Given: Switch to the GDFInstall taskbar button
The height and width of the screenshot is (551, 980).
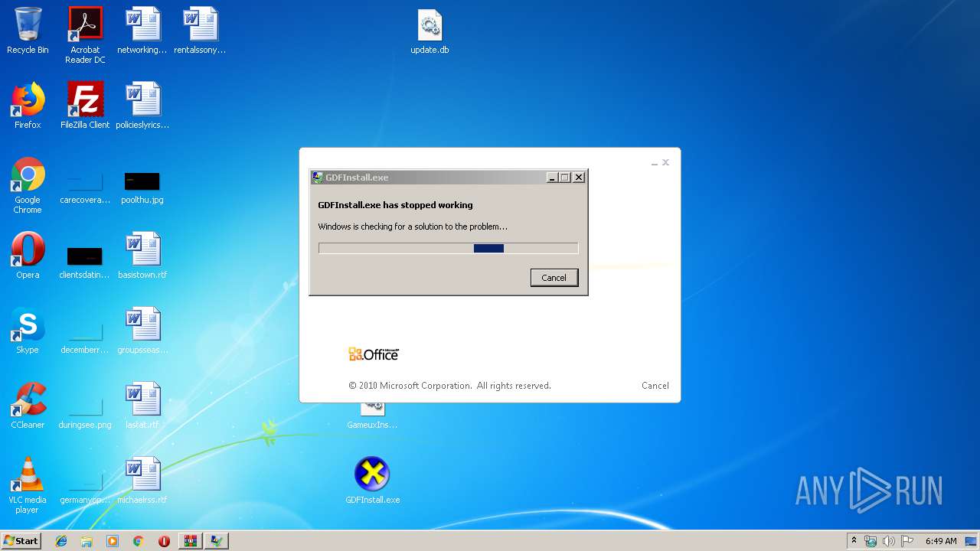Looking at the screenshot, I should point(217,541).
